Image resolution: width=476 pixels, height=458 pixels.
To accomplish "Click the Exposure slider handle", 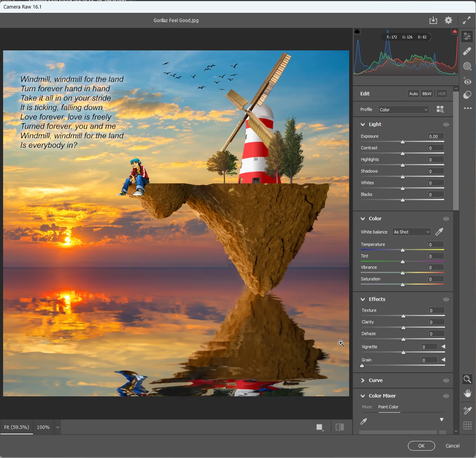I will 403,142.
